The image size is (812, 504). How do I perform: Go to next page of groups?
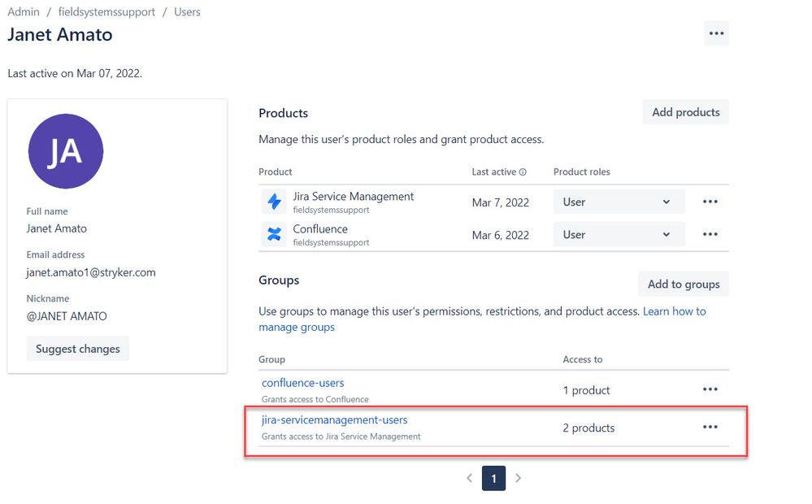(518, 478)
